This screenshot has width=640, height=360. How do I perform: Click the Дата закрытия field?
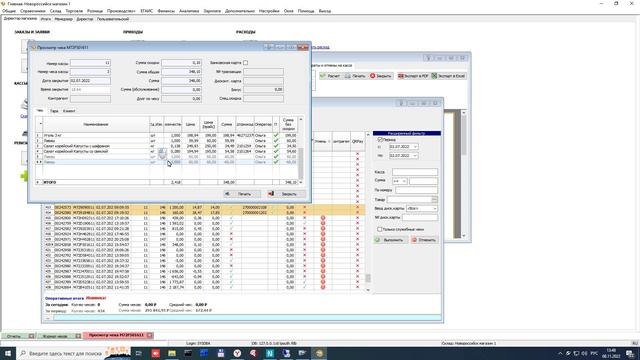(90, 81)
